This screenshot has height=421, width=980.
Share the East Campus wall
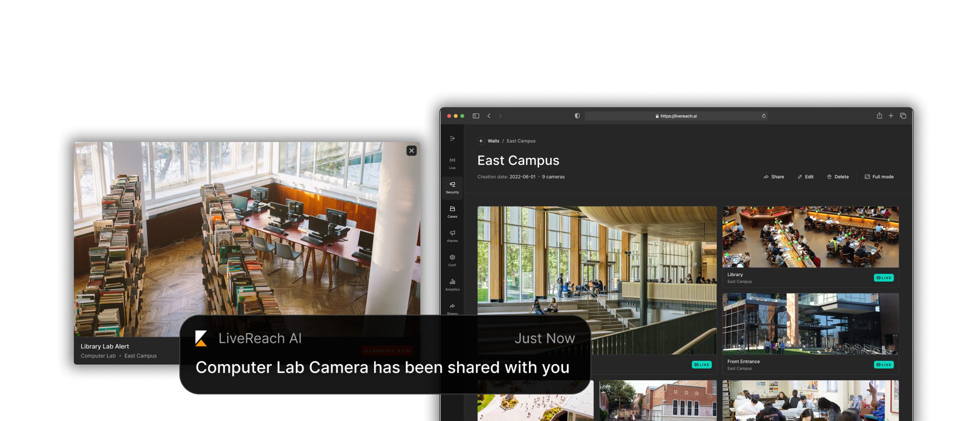tap(774, 177)
